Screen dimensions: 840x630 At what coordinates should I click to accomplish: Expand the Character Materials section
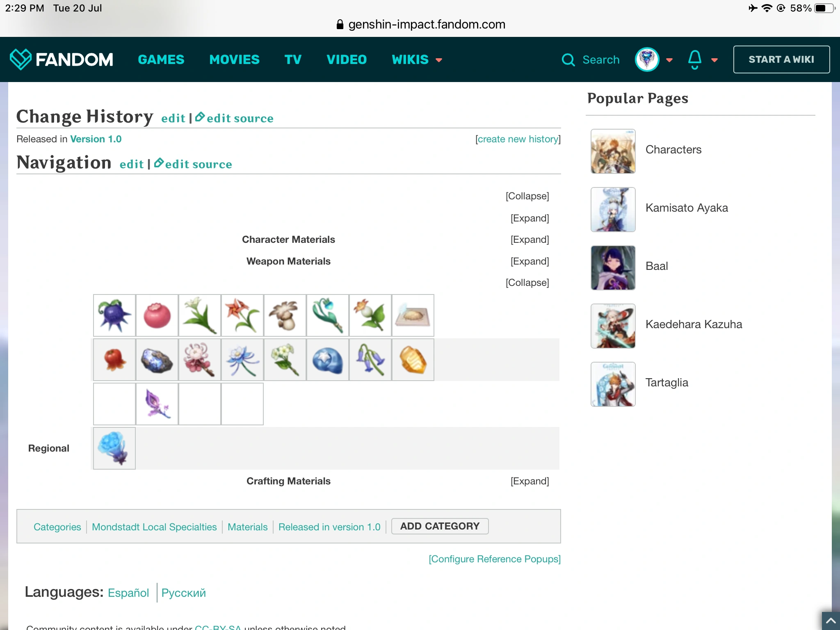click(530, 239)
